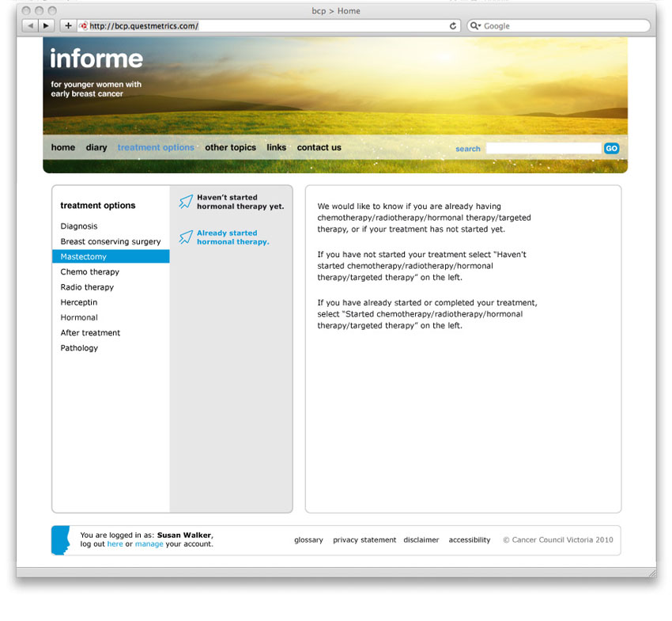Click the Susan Walker username text
Image resolution: width=672 pixels, height=621 pixels.
tap(185, 536)
